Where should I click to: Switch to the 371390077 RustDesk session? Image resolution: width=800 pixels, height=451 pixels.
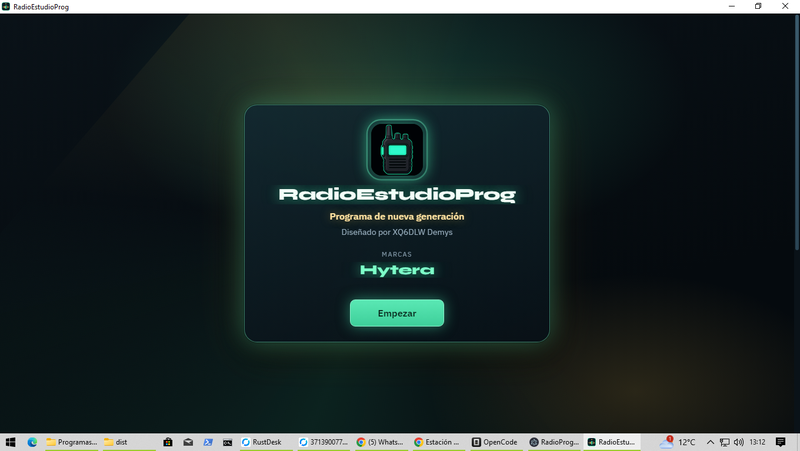pyautogui.click(x=323, y=442)
